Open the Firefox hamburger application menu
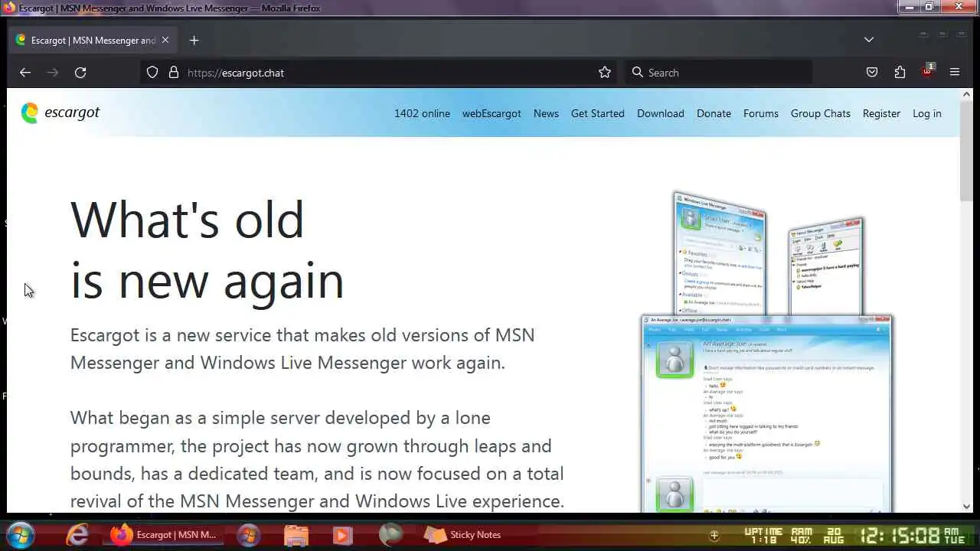 [x=955, y=72]
